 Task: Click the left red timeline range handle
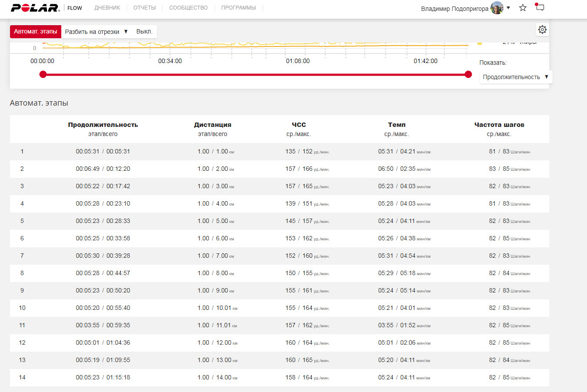(x=43, y=74)
